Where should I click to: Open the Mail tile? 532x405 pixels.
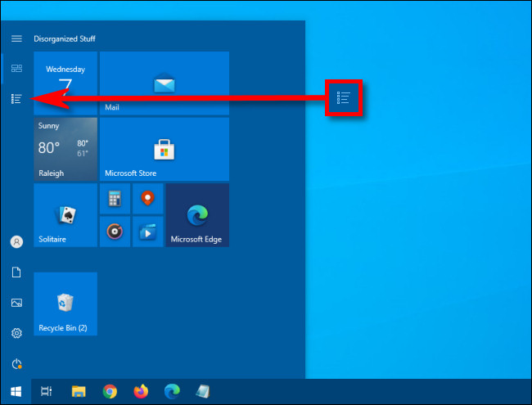tap(165, 83)
